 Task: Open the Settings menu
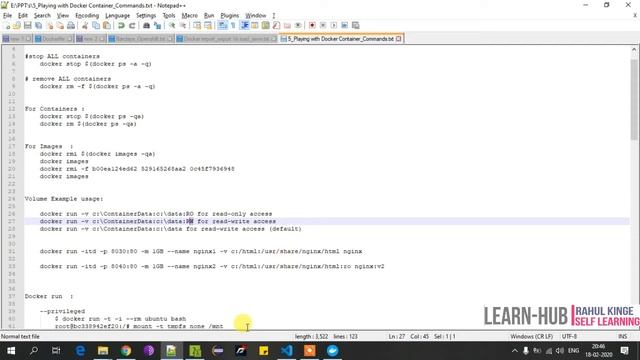(x=146, y=16)
